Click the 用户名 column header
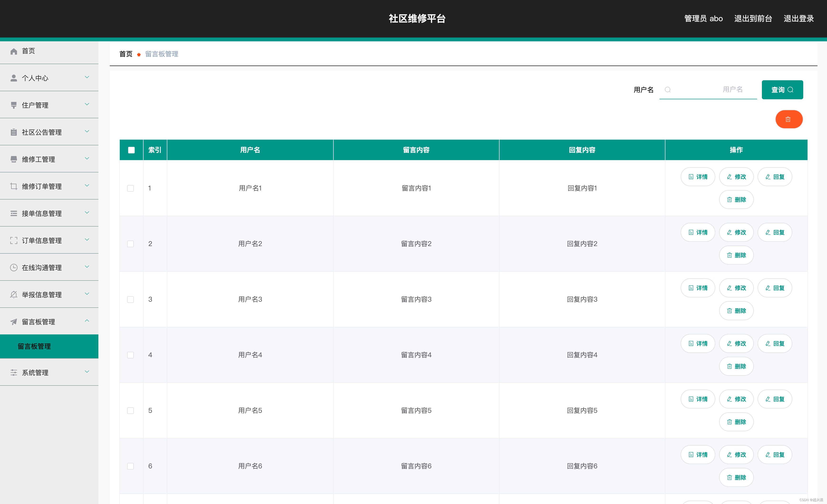Viewport: 827px width, 504px height. [250, 150]
